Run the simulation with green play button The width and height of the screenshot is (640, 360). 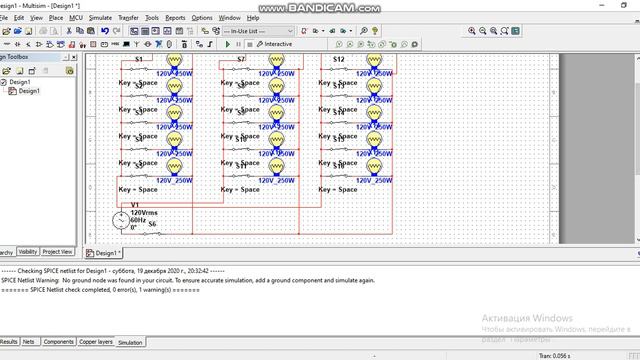228,44
